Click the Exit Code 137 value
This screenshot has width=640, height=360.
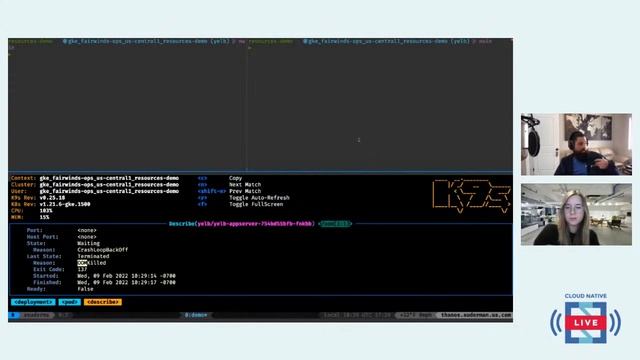pyautogui.click(x=82, y=270)
